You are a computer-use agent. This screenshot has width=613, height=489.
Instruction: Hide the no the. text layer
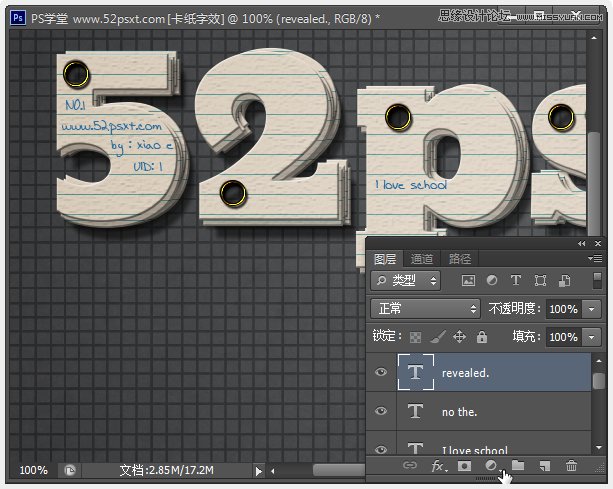(x=381, y=411)
